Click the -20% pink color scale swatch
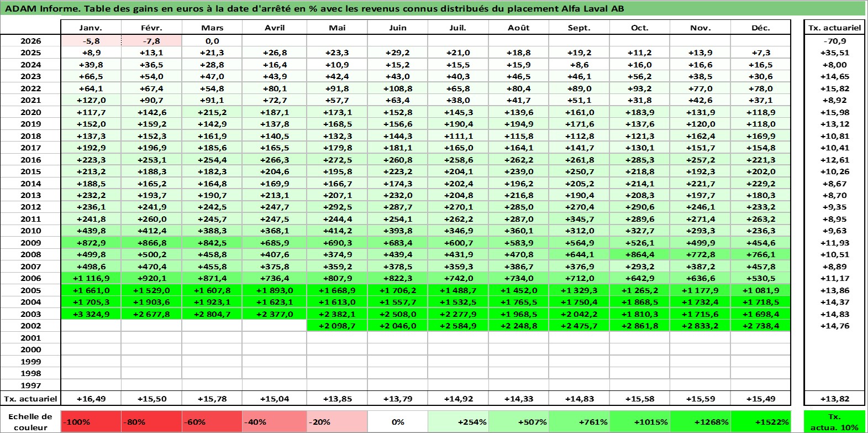Screen dimensions: 868x433 tap(337, 422)
